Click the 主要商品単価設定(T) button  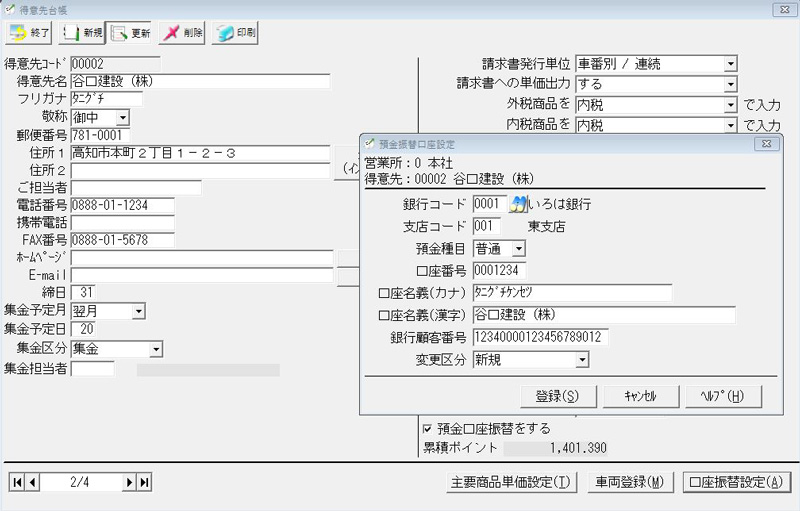511,483
